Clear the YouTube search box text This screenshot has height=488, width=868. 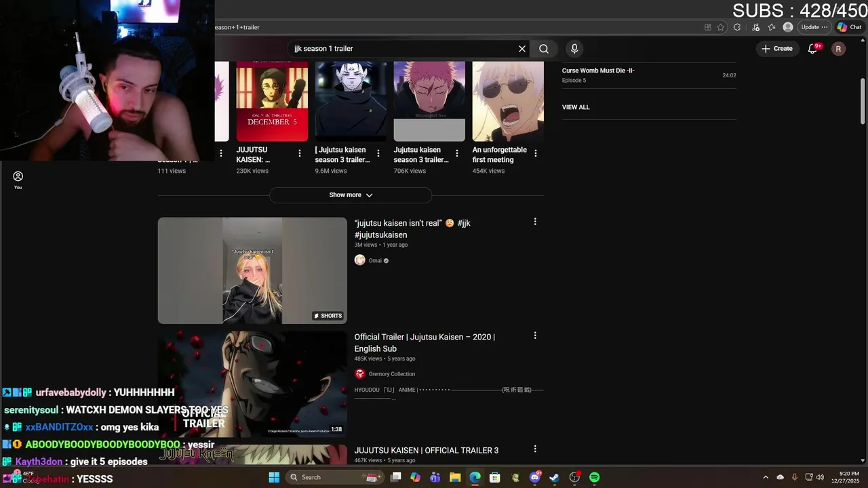click(521, 49)
